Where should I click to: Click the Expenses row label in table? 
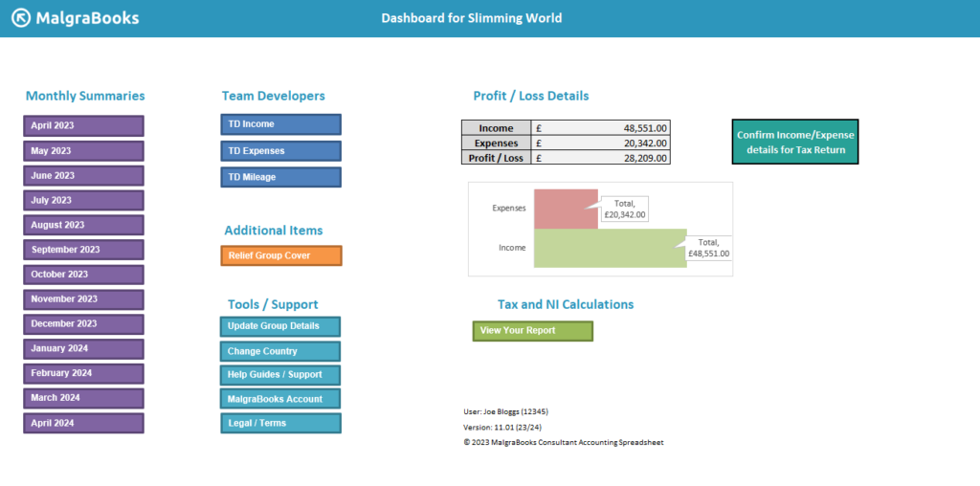click(x=497, y=144)
